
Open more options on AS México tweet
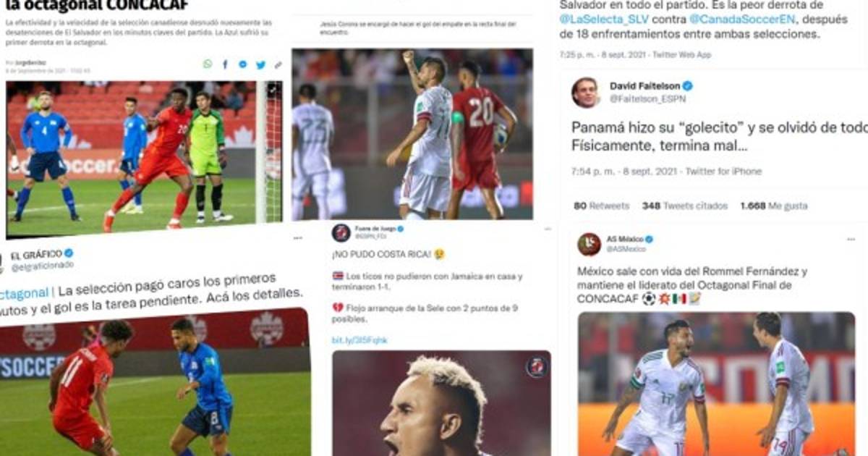pos(852,238)
